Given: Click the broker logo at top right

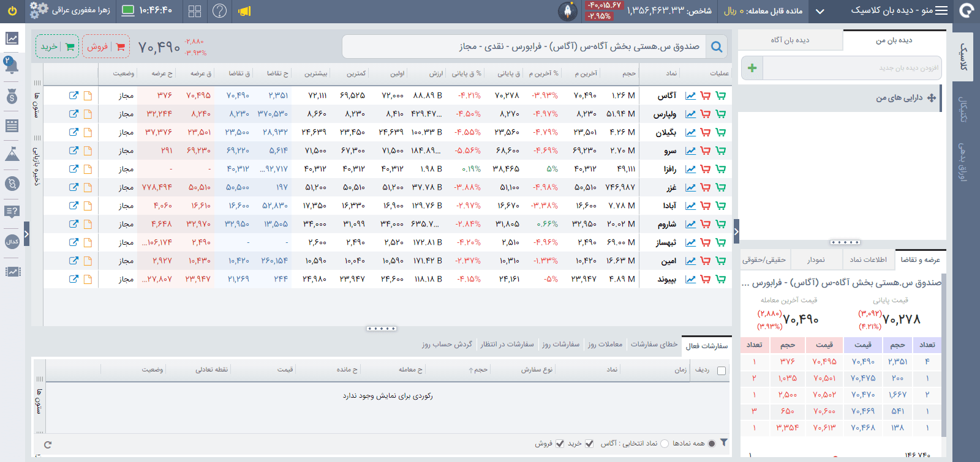Looking at the screenshot, I should [967, 11].
